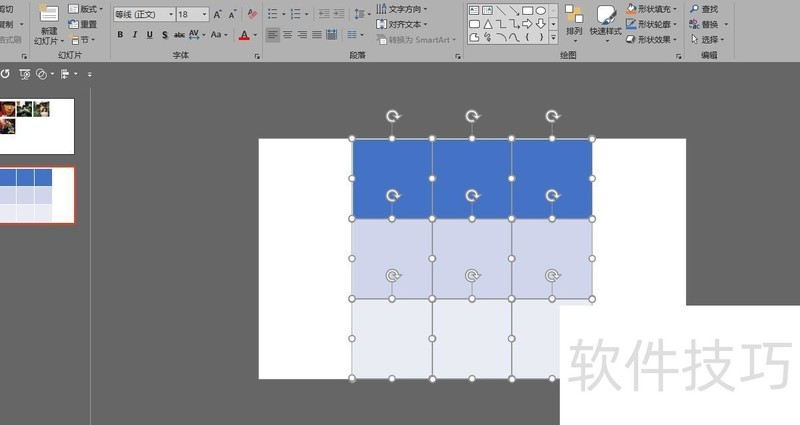This screenshot has height=425, width=800.
Task: Open the Shape Fill (形状填充) menu
Action: (652, 9)
